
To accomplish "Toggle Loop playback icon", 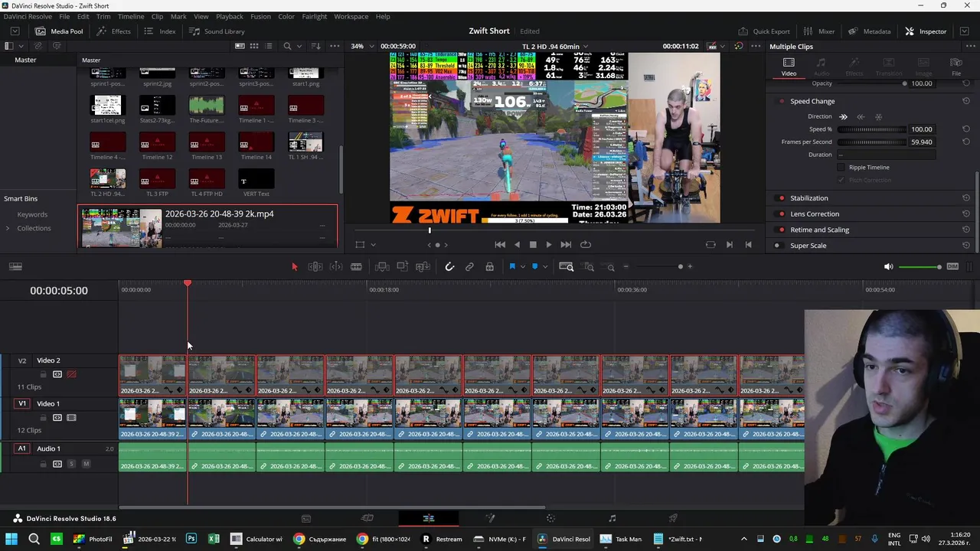I will point(586,244).
